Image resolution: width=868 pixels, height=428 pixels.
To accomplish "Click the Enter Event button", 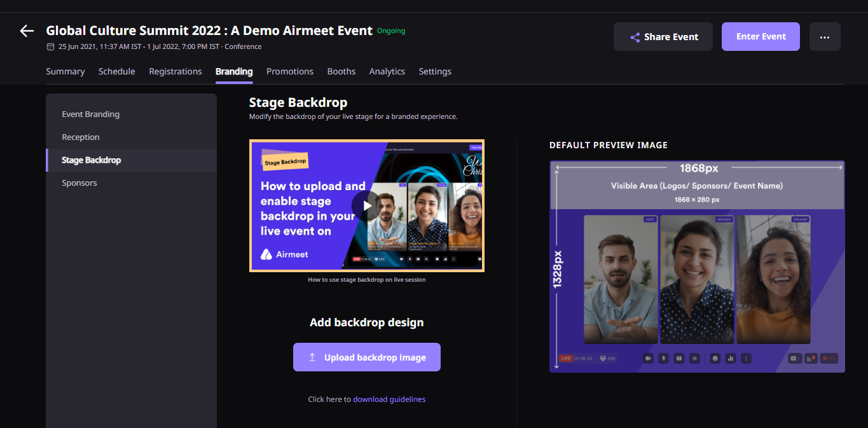I will click(761, 37).
